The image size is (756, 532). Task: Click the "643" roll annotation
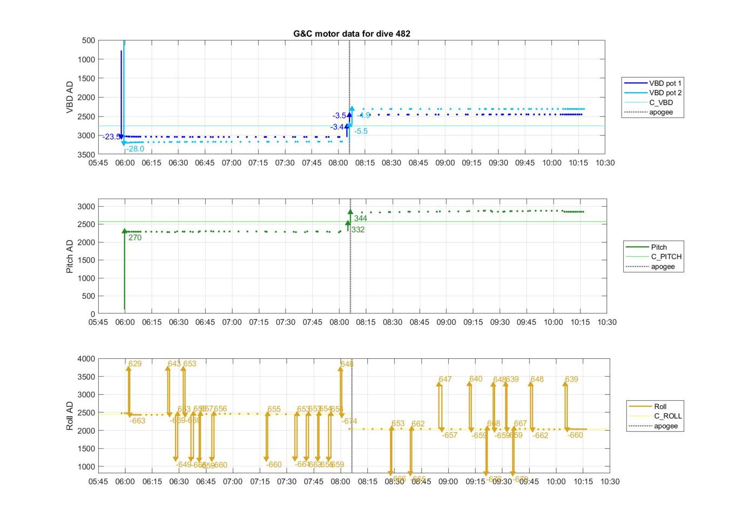click(174, 364)
